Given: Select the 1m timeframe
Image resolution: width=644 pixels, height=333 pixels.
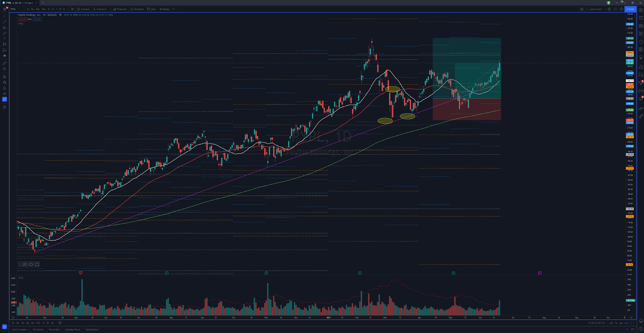Looking at the screenshot, I should pos(28,9).
